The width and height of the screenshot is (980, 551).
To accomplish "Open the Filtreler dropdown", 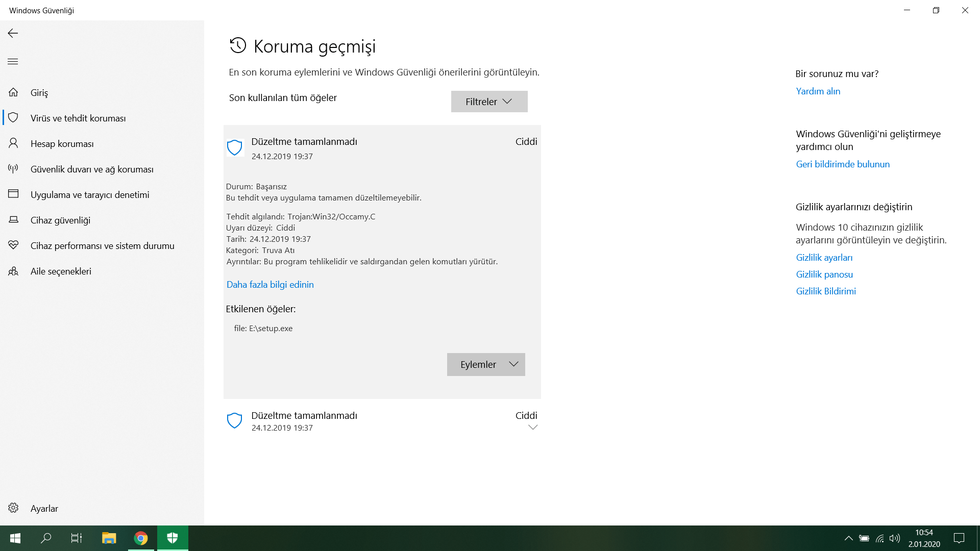I will pos(489,102).
